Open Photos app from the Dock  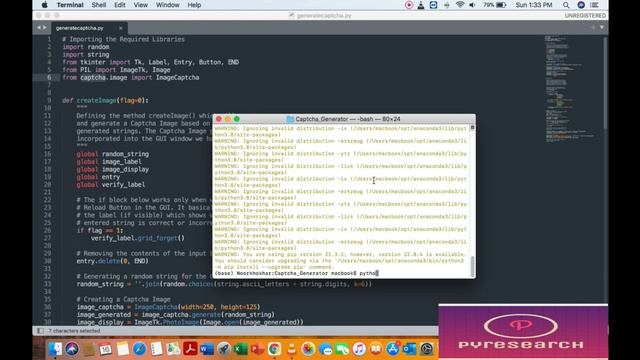(x=308, y=349)
